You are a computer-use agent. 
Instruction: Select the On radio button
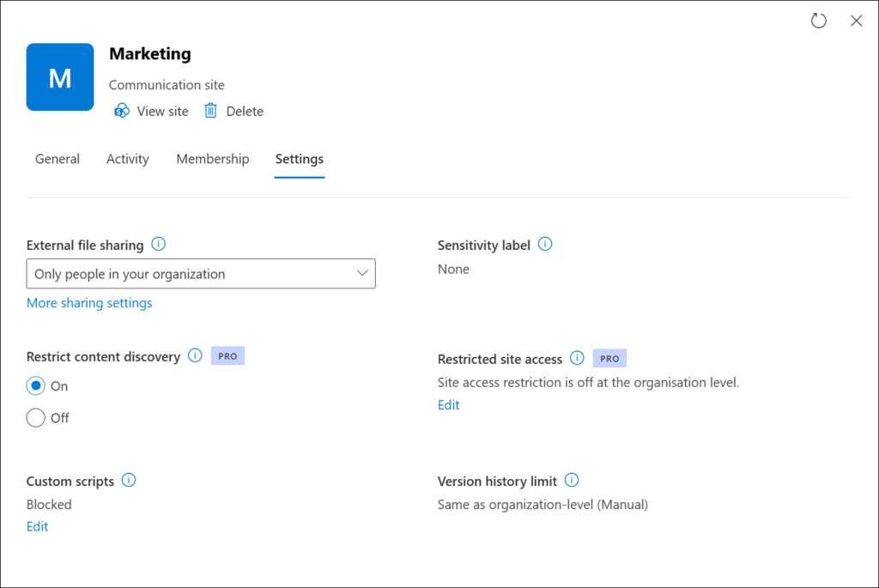click(x=36, y=386)
